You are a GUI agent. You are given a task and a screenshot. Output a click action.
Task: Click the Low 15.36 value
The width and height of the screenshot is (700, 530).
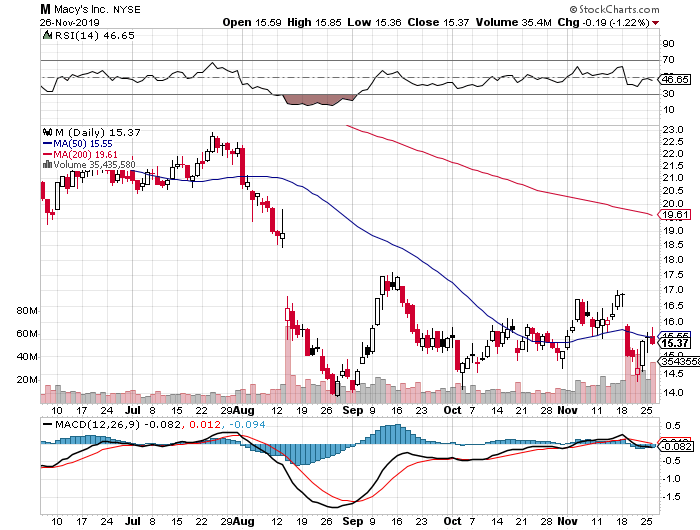374,22
